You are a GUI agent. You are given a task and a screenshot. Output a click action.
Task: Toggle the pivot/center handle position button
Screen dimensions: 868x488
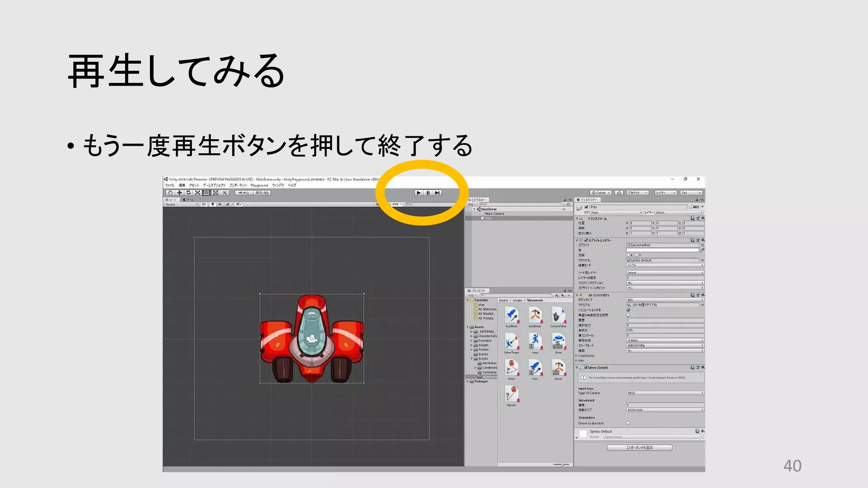(x=244, y=193)
